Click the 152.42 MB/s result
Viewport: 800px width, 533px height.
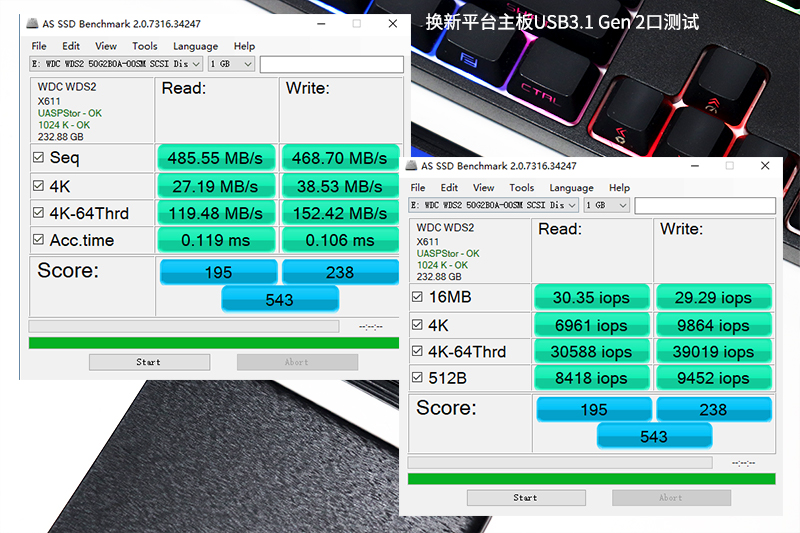[340, 213]
